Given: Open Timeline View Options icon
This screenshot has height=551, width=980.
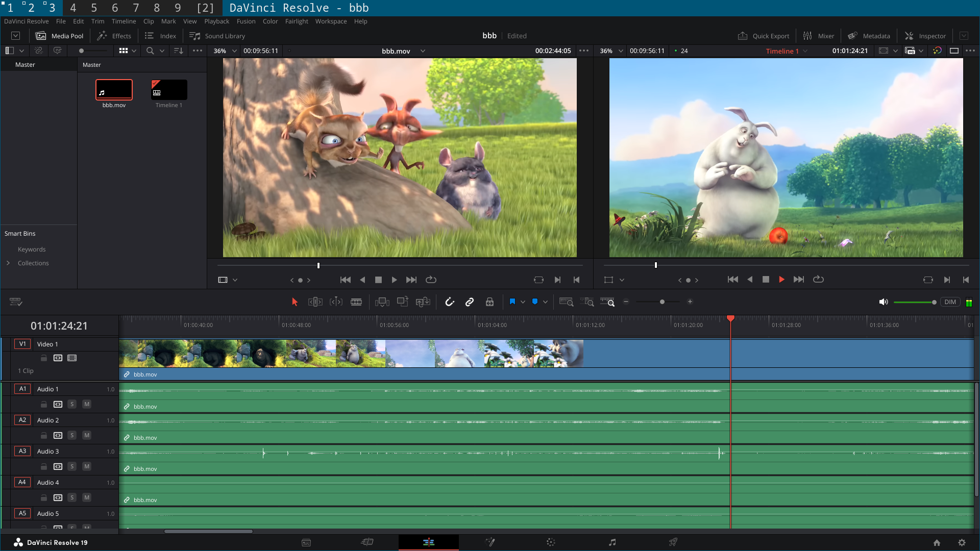Looking at the screenshot, I should click(16, 302).
